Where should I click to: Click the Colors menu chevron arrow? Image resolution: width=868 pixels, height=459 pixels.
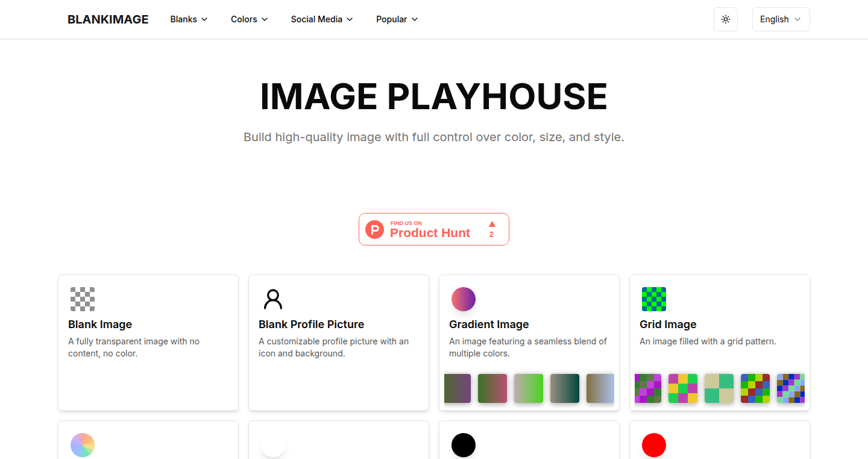pos(265,19)
